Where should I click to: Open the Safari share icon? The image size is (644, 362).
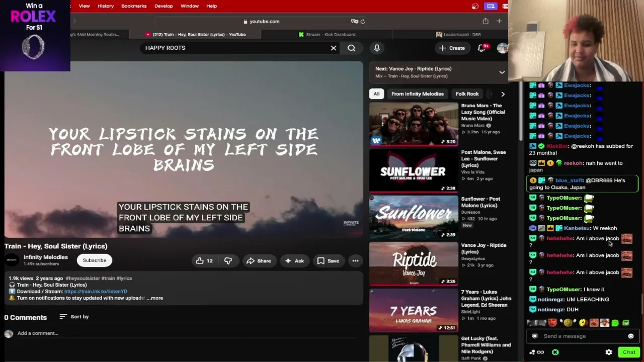pos(485,21)
